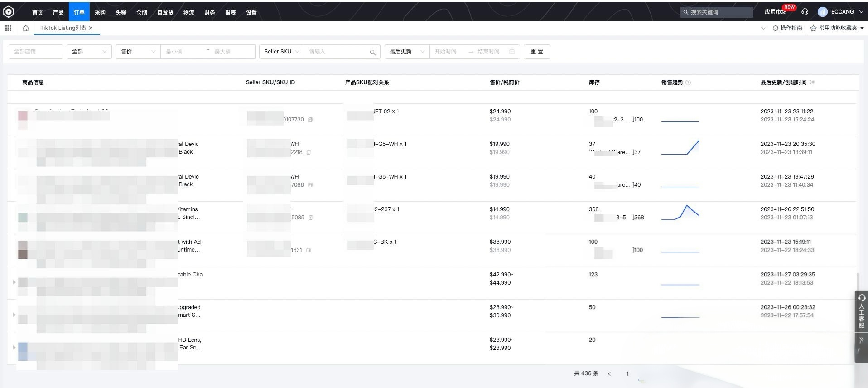Open the 头程 menu
Image resolution: width=868 pixels, height=388 pixels.
pos(121,12)
